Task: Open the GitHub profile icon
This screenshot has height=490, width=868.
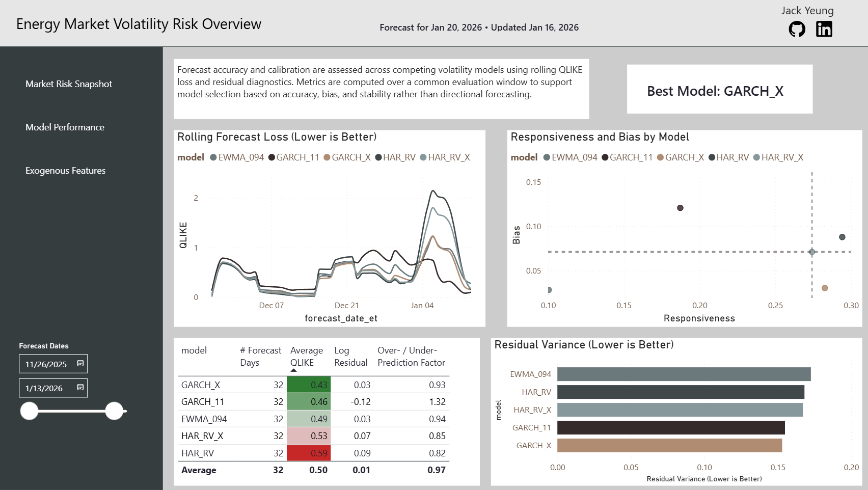Action: tap(797, 29)
